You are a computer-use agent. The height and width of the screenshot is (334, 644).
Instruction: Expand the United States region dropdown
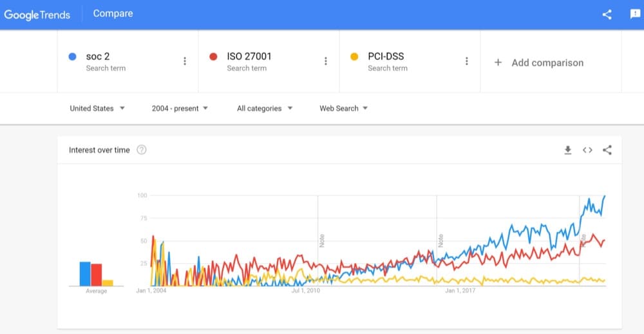point(97,108)
